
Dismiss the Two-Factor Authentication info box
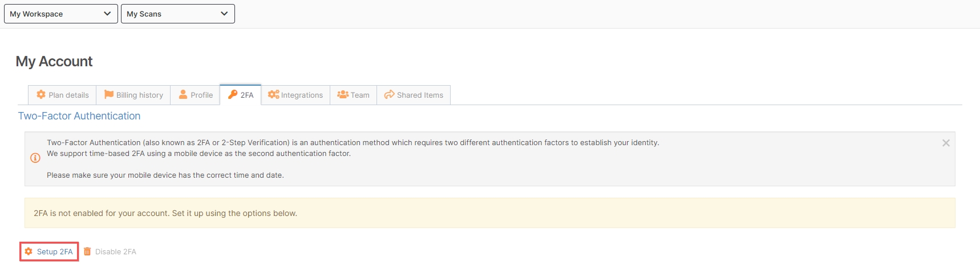[x=946, y=143]
